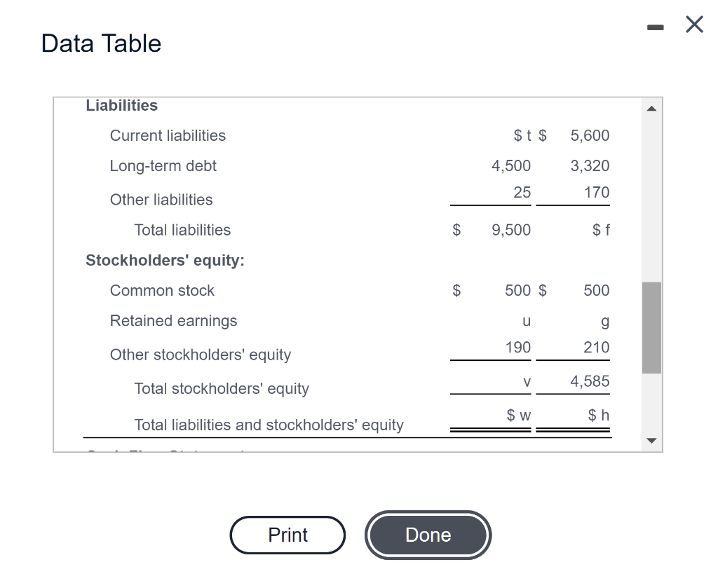The height and width of the screenshot is (588, 718).
Task: Click the scrollbar down arrow
Action: (651, 440)
